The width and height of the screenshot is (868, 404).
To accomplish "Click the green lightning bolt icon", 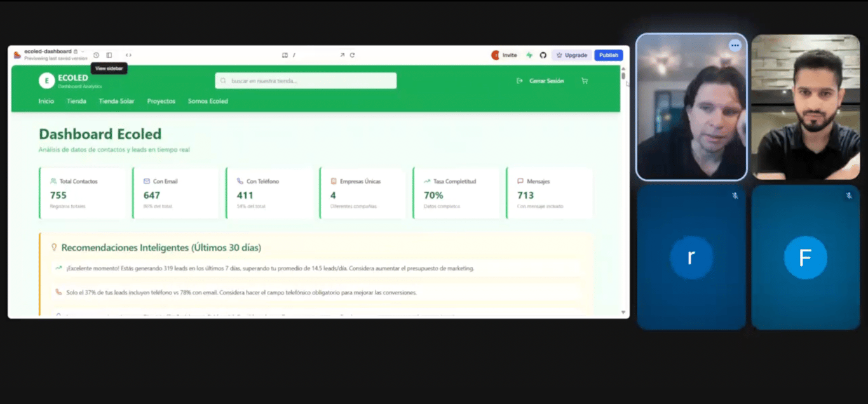I will coord(529,55).
